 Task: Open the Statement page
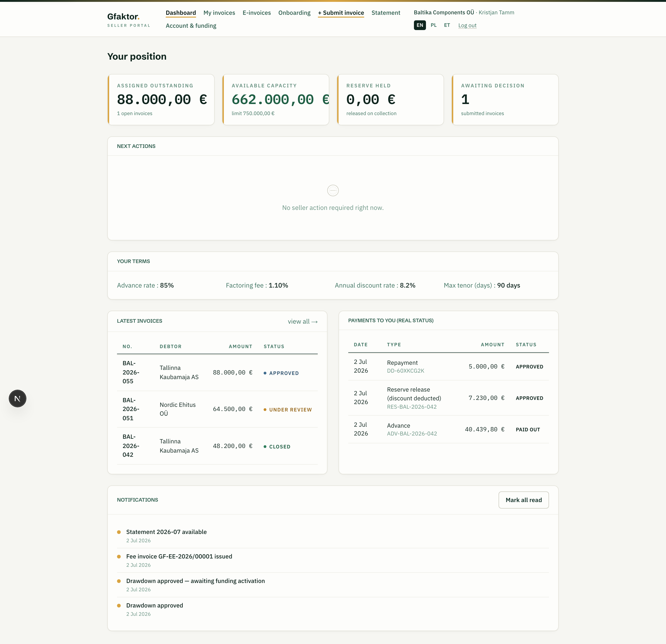(386, 13)
